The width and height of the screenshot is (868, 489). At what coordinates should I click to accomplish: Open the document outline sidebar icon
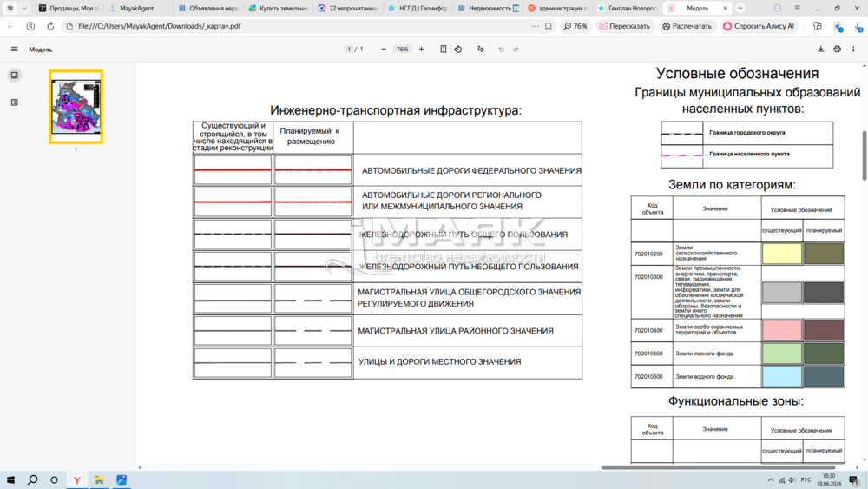click(15, 102)
